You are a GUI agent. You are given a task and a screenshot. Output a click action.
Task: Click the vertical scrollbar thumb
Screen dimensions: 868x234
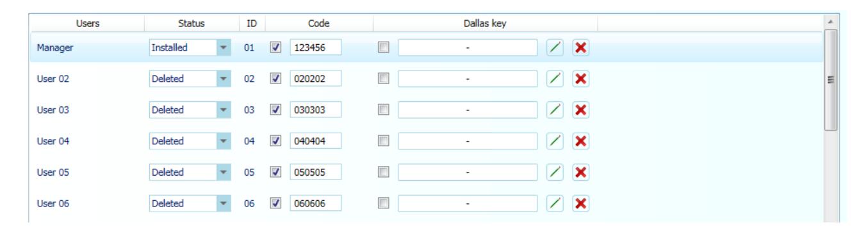[830, 79]
